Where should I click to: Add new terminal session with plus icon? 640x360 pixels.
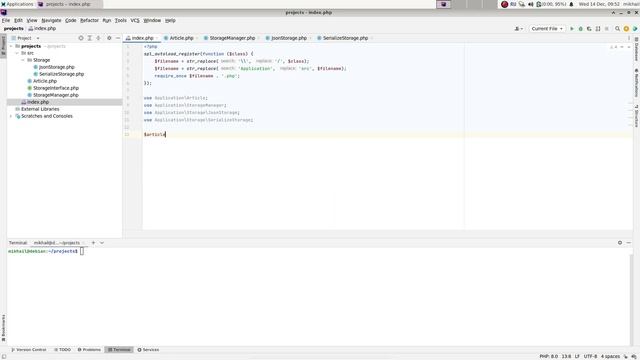[x=93, y=242]
